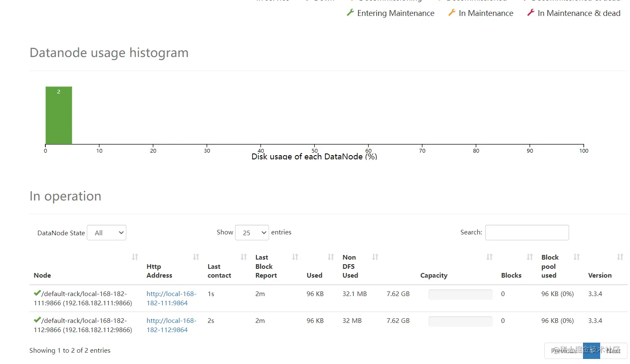Image resolution: width=630 pixels, height=364 pixels.
Task: Click green check icon for node 111
Action: point(37,293)
